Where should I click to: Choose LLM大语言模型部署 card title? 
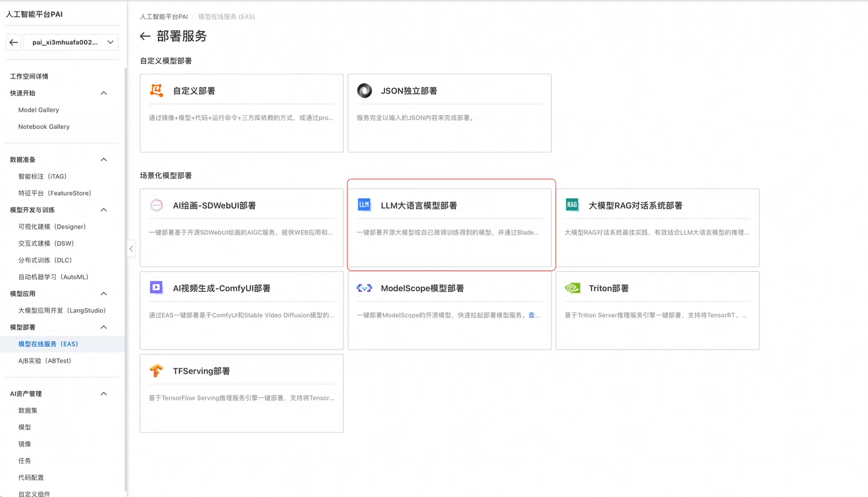[x=419, y=205]
